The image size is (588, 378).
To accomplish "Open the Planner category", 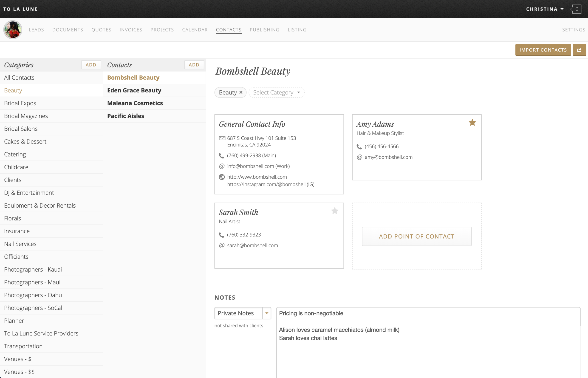I will [51, 321].
